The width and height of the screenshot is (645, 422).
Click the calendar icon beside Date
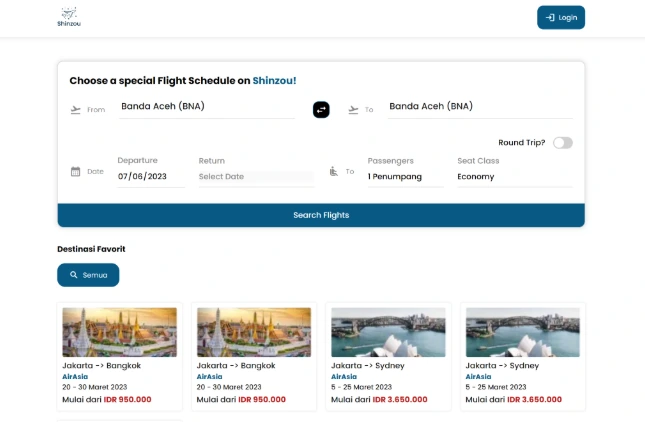tap(75, 171)
